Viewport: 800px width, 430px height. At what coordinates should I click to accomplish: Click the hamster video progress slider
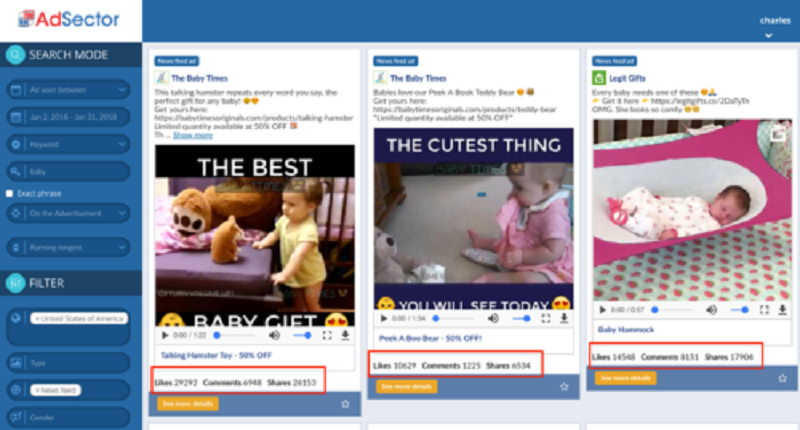234,335
